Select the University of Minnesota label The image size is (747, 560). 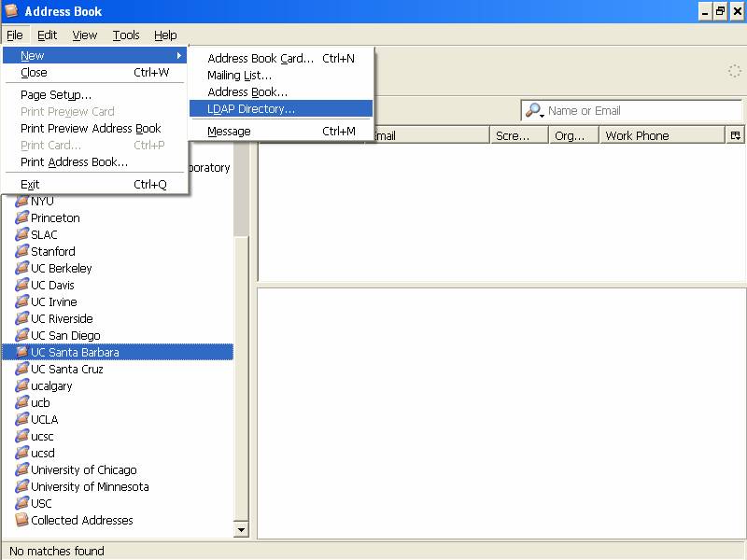click(90, 486)
